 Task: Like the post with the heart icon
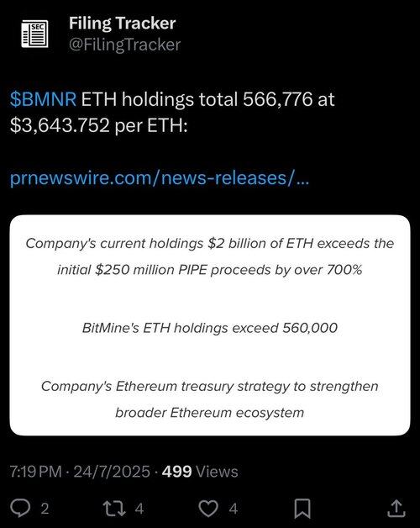pos(208,508)
